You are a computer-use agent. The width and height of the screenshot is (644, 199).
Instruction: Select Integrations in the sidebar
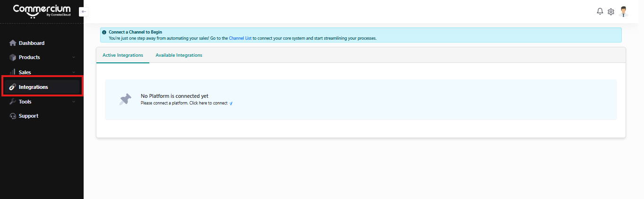tap(42, 87)
